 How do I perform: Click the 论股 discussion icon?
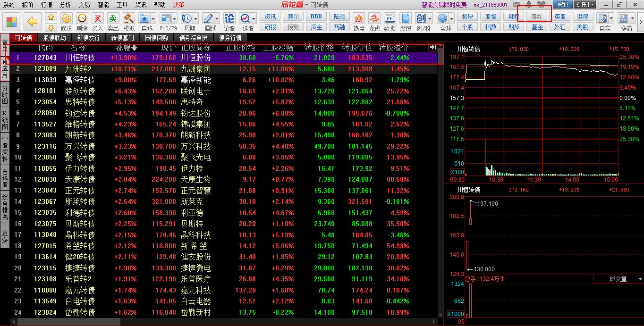point(229,18)
